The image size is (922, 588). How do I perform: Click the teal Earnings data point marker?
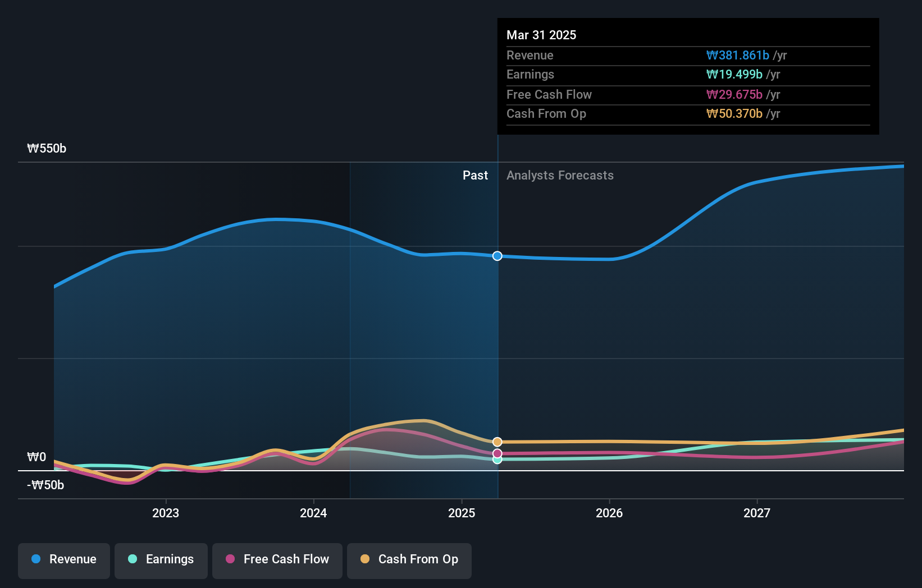[497, 460]
